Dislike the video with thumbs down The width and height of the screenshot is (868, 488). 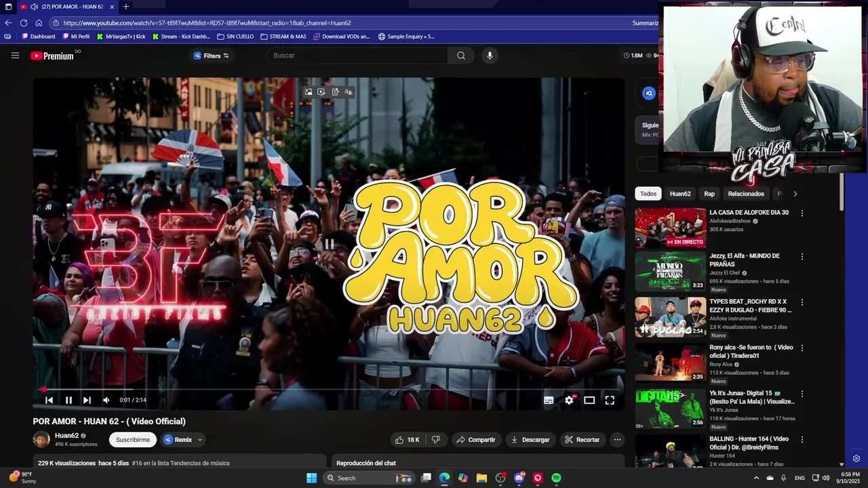pos(436,440)
